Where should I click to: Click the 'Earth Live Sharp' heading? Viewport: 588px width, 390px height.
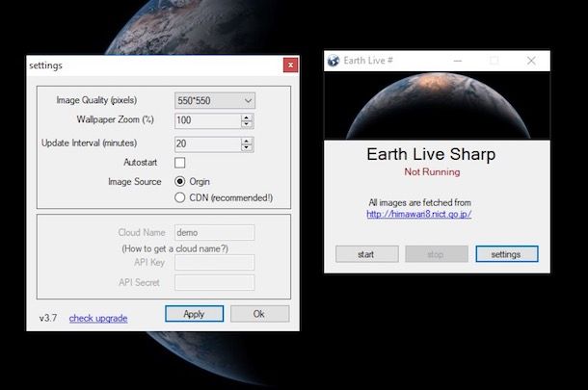coord(431,154)
